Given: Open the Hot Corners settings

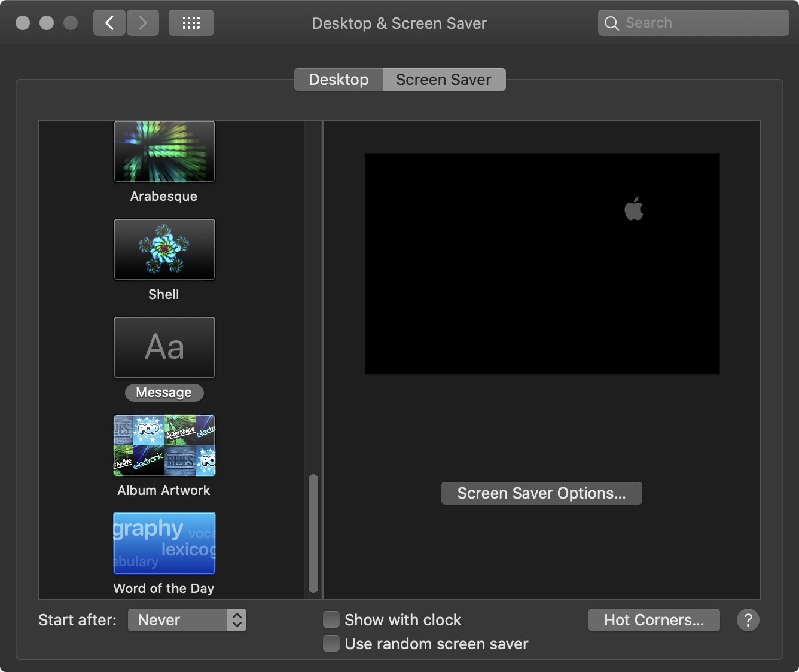Looking at the screenshot, I should click(x=654, y=620).
